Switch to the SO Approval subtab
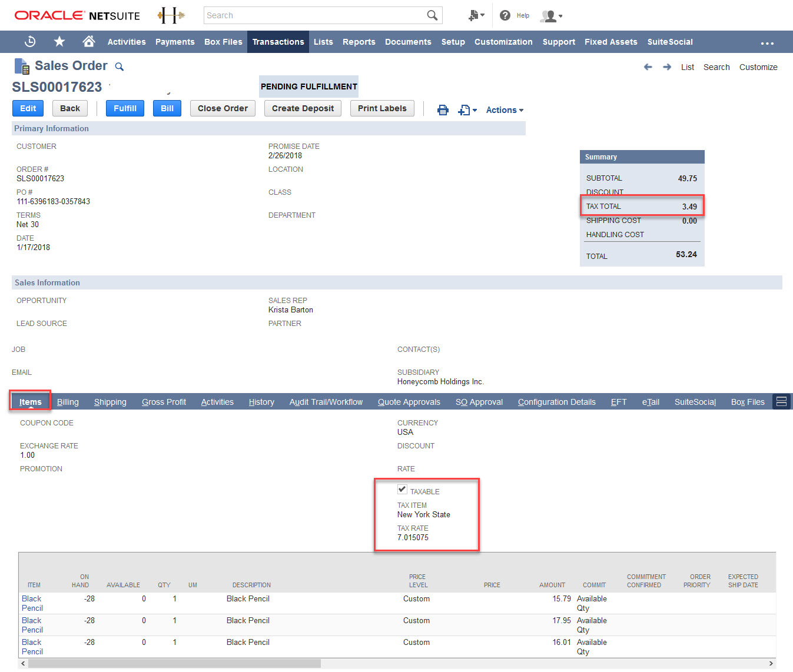Screen dimensions: 793x672 (479, 402)
